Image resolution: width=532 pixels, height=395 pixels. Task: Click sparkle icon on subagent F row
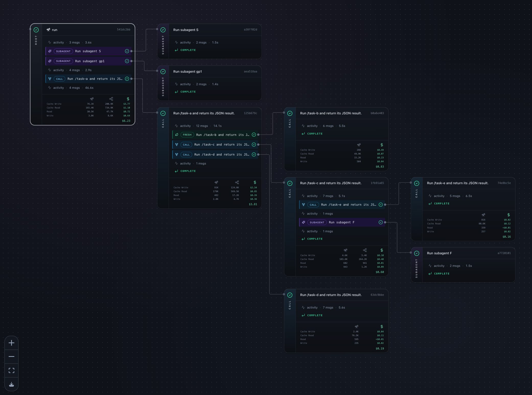[304, 222]
